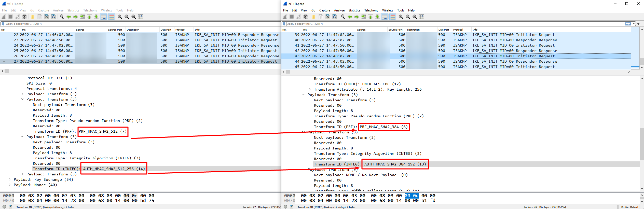Viewport: 644px width, 209px height.
Task: Collapse the PRF Payload: Transform node in rx1
Action: [304, 95]
